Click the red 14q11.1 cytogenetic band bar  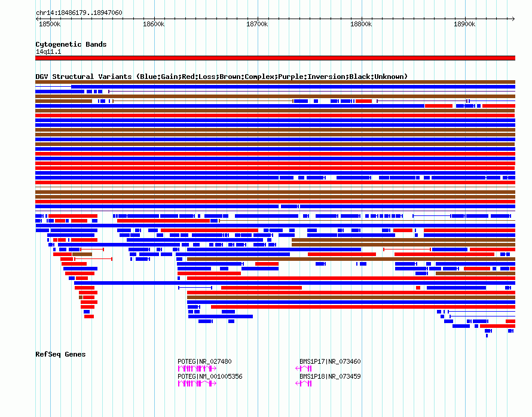(x=275, y=58)
